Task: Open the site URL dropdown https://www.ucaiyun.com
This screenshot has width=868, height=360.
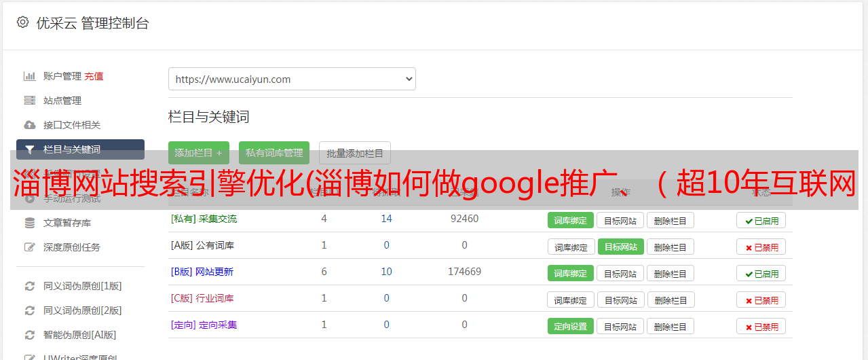Action: point(292,79)
